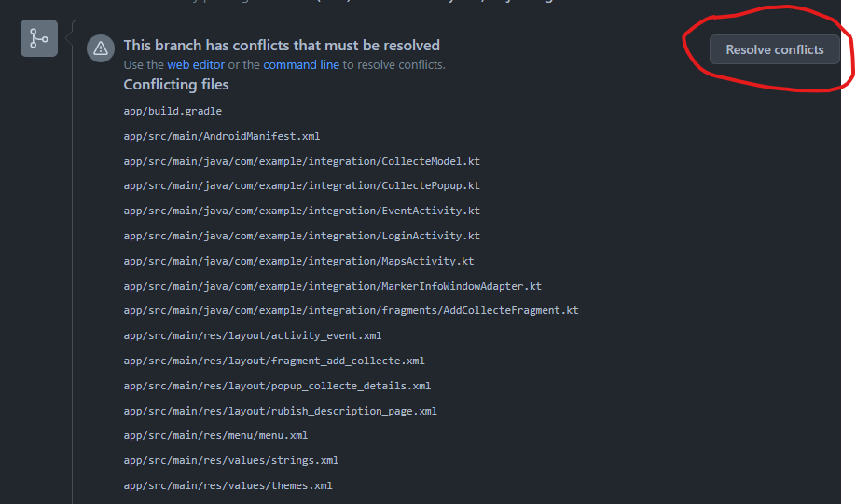The width and height of the screenshot is (856, 504).
Task: Select activity_event.xml layout path
Action: pos(252,335)
